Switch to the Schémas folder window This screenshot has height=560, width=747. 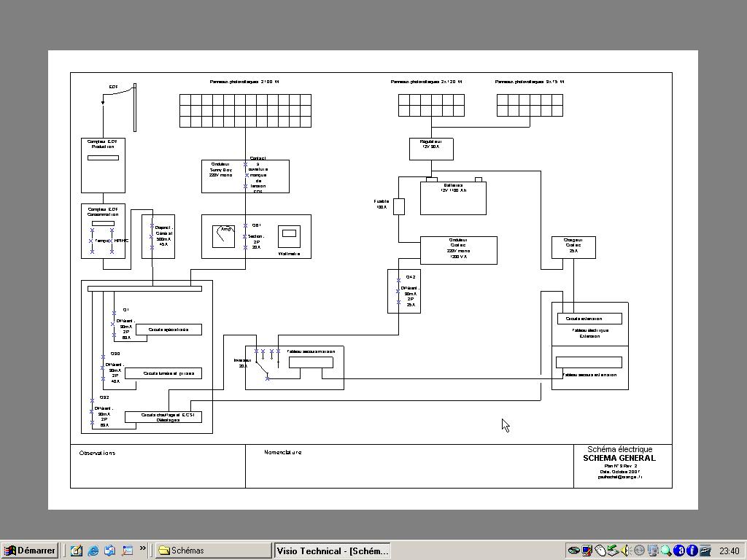click(x=213, y=551)
